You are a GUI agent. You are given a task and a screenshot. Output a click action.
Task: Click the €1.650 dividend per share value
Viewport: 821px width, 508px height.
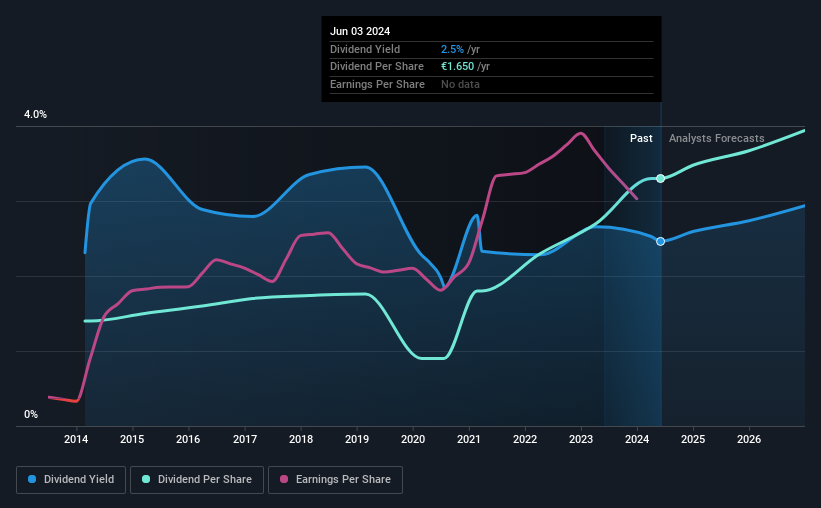tap(457, 67)
